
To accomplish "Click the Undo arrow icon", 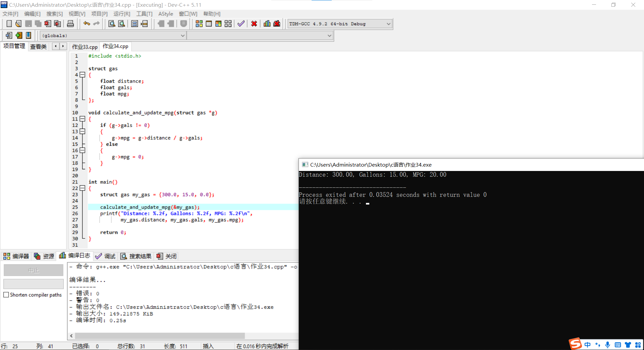I will tap(87, 24).
